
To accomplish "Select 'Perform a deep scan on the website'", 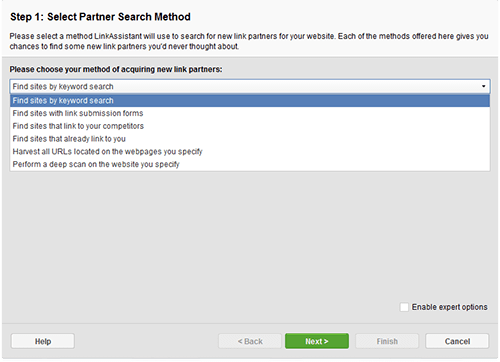I will [x=250, y=164].
